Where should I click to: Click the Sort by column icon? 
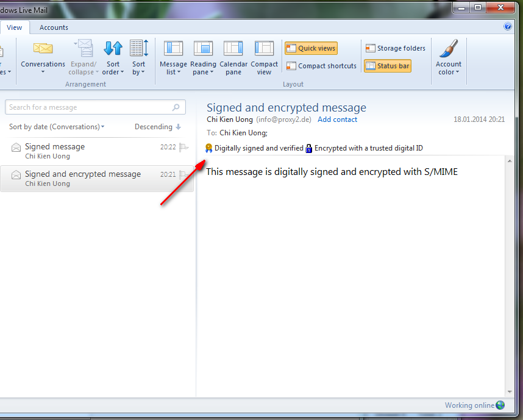tap(139, 48)
